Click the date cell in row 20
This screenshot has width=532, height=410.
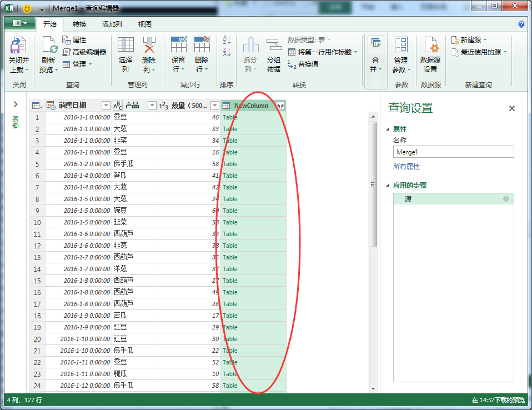pyautogui.click(x=78, y=339)
